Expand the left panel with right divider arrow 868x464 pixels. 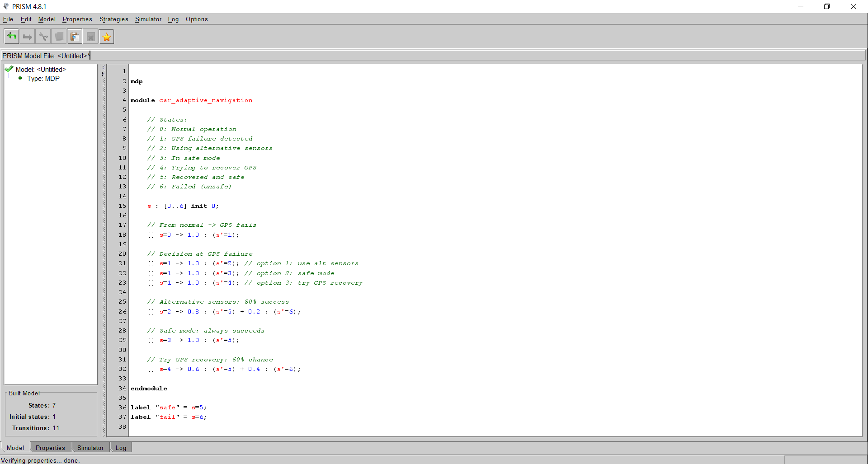click(103, 74)
